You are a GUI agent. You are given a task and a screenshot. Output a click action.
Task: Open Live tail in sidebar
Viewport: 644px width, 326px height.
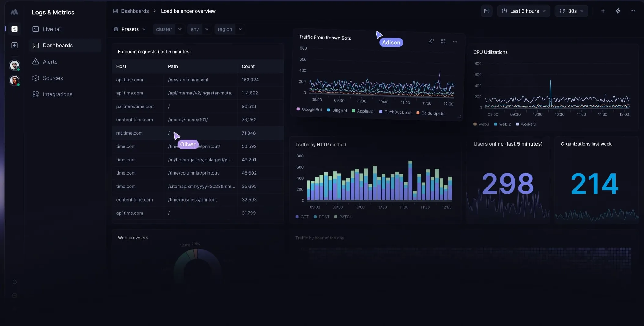52,29
